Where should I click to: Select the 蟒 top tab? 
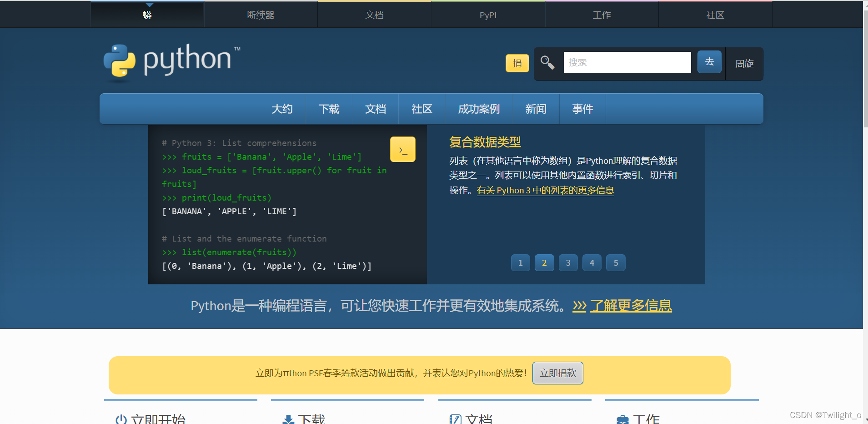click(147, 15)
